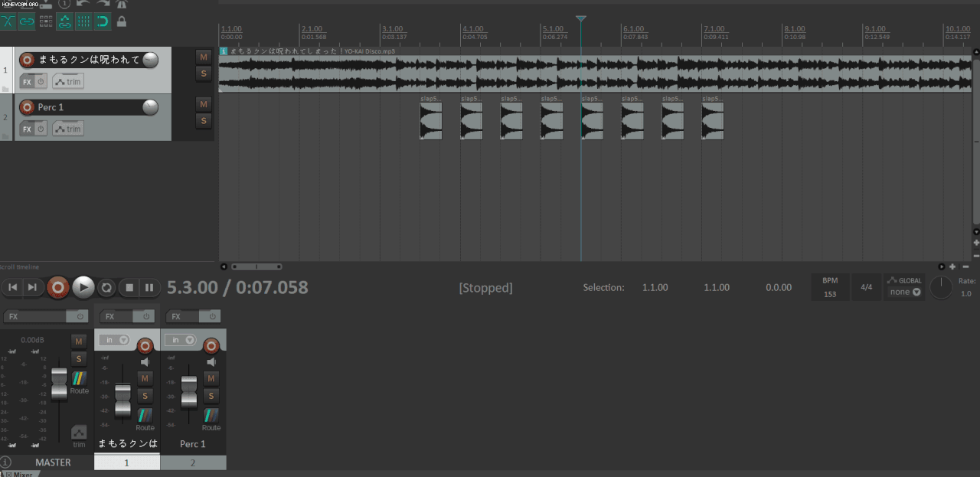Click the playback Rate knob
980x477 pixels.
[941, 288]
